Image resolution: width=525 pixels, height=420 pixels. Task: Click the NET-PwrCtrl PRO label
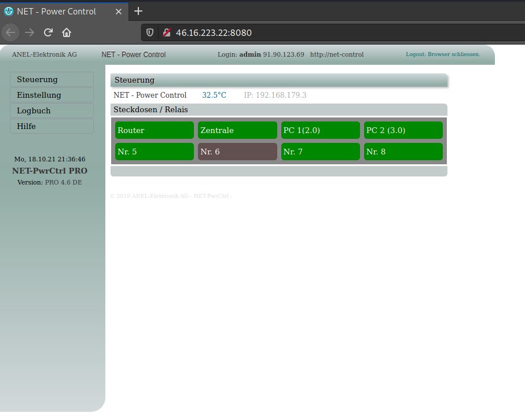pos(50,171)
